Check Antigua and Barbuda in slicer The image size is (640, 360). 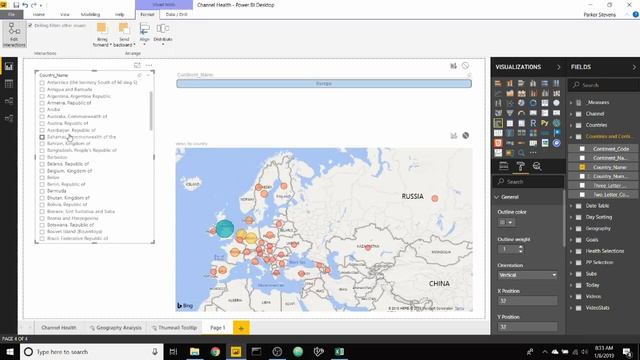(42, 89)
